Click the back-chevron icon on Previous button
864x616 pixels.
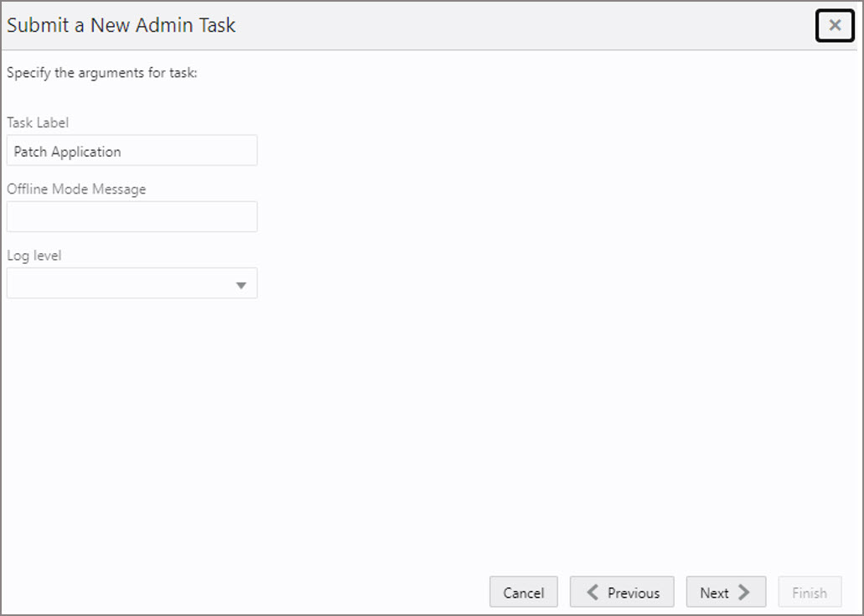pyautogui.click(x=592, y=592)
